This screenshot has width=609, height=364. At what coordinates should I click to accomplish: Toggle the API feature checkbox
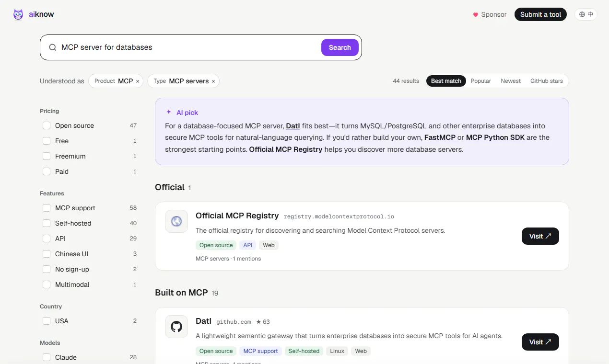(x=47, y=239)
